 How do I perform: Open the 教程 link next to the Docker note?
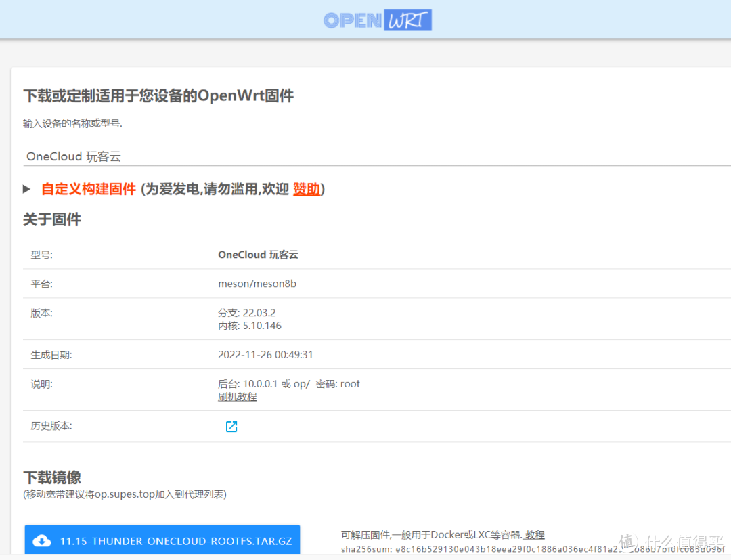click(535, 534)
